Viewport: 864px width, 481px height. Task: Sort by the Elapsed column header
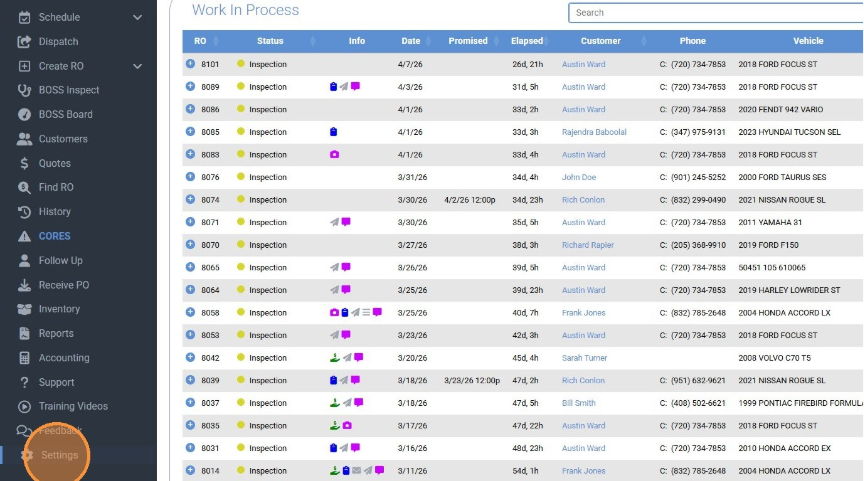[527, 41]
